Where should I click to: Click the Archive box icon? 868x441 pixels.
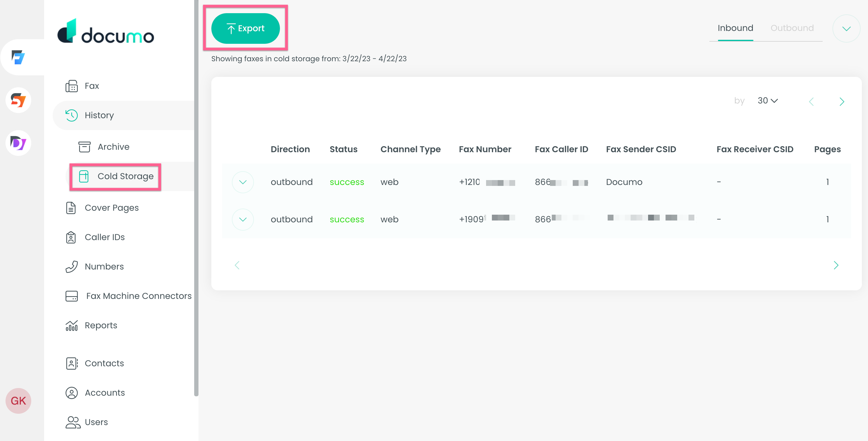pyautogui.click(x=84, y=147)
